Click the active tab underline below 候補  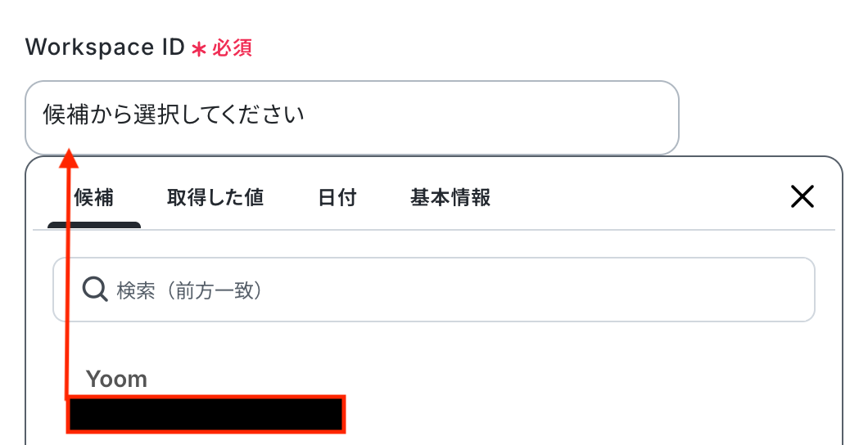94,225
